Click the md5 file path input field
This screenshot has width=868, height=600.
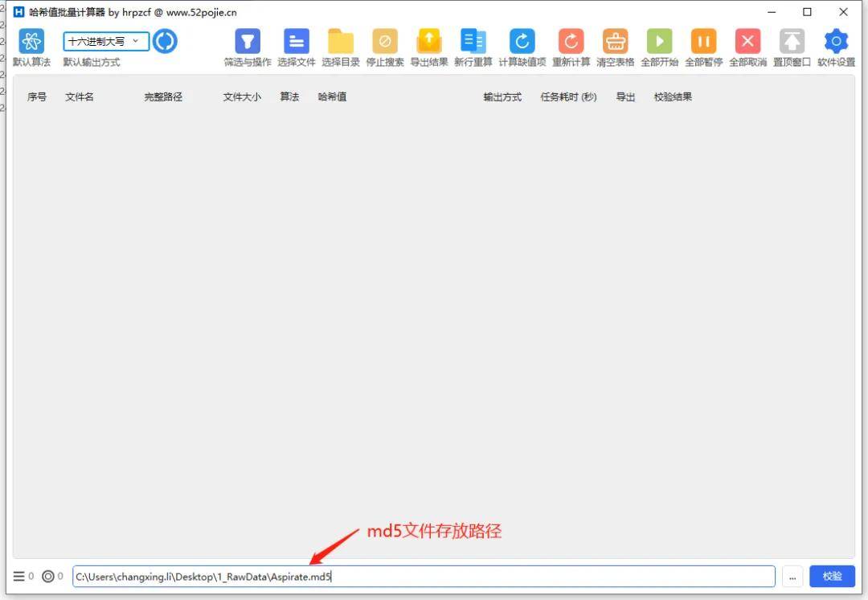point(424,576)
